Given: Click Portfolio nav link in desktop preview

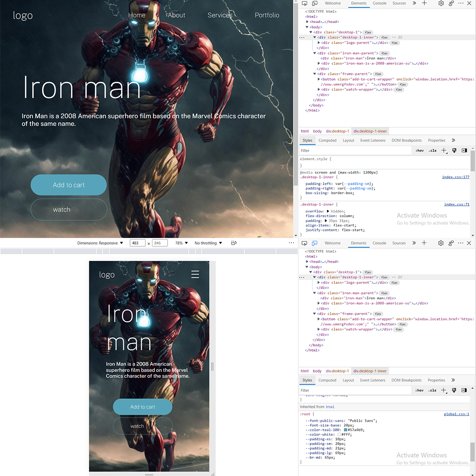Looking at the screenshot, I should tap(267, 15).
